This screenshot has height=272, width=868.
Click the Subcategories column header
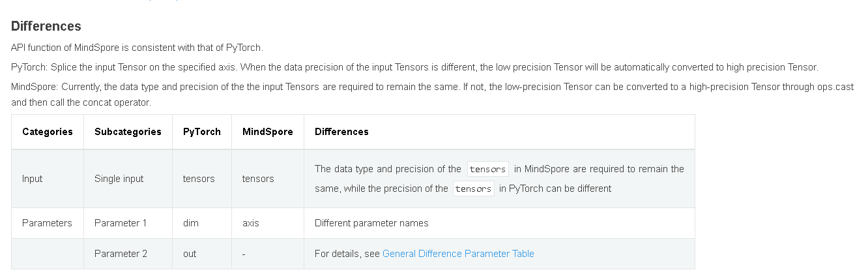128,132
